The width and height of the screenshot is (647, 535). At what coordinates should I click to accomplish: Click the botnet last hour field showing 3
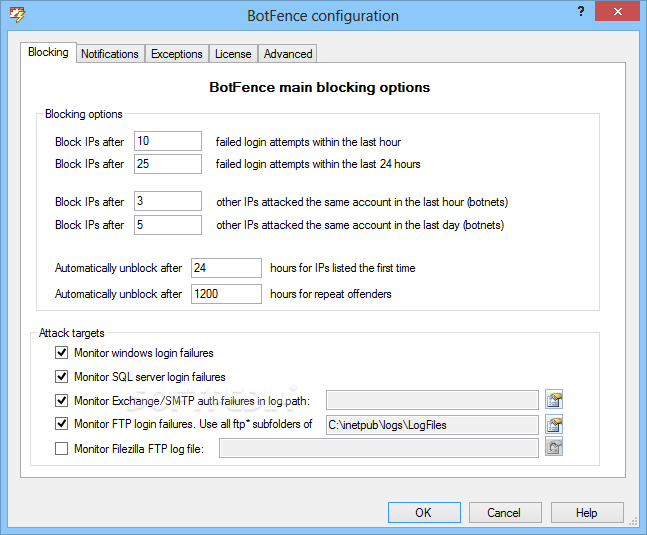pos(168,201)
